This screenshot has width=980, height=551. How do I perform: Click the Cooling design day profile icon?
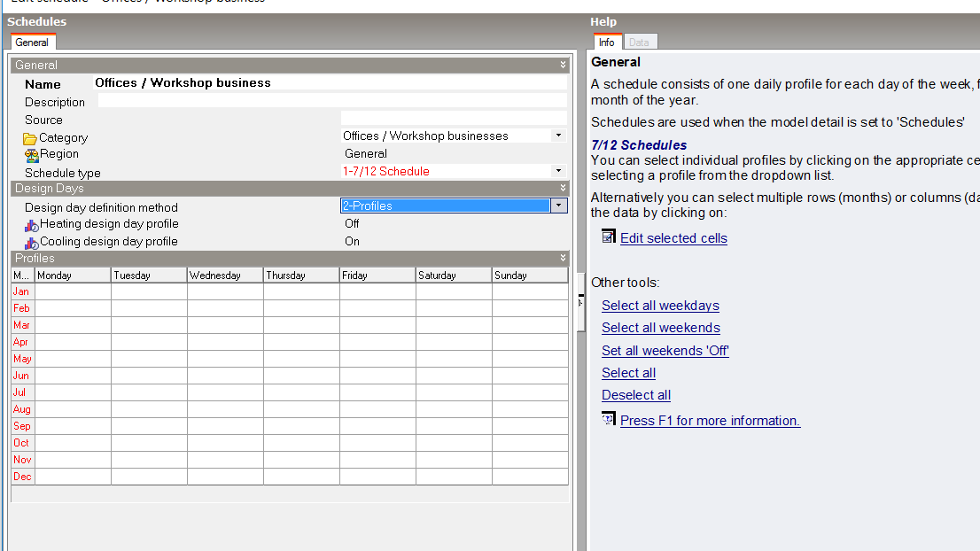(31, 243)
